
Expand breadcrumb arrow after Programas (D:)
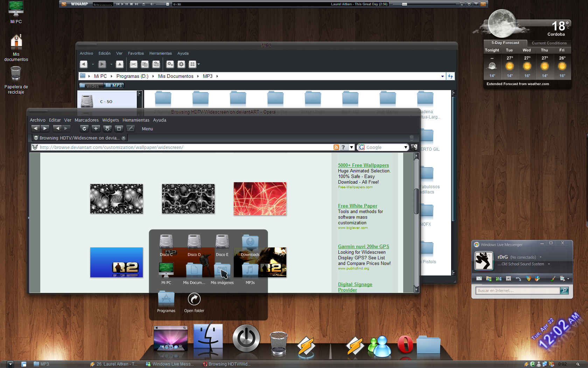click(x=153, y=76)
